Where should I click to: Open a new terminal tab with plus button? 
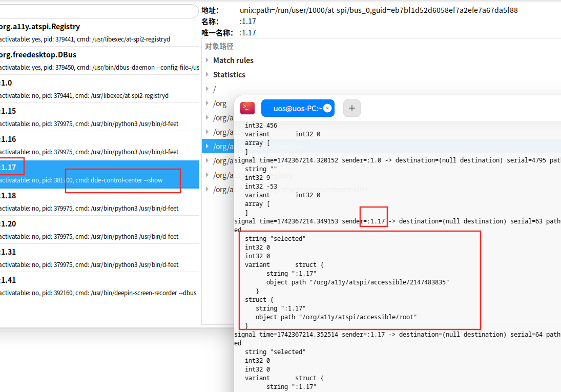(352, 108)
